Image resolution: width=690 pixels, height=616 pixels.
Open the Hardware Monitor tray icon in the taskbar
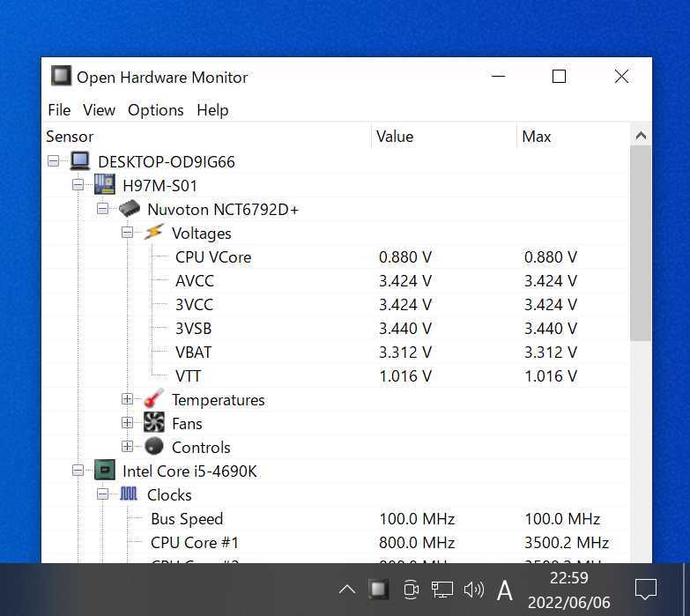(378, 590)
